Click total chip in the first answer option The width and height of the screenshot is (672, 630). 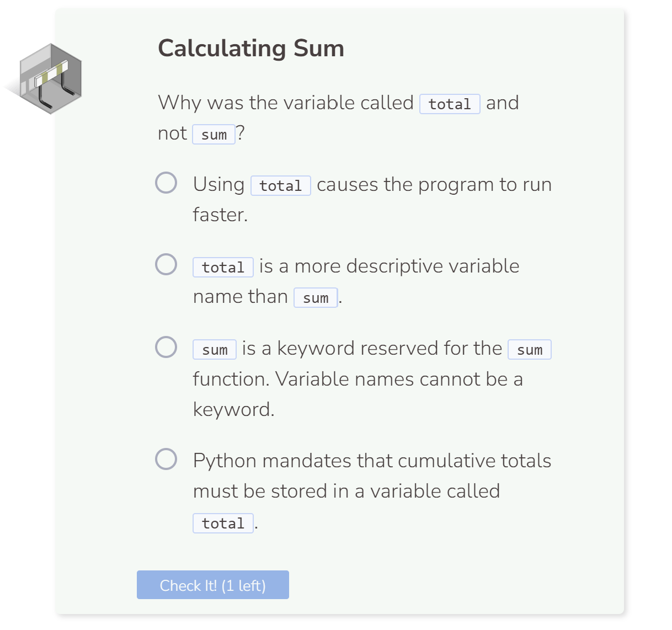click(281, 185)
